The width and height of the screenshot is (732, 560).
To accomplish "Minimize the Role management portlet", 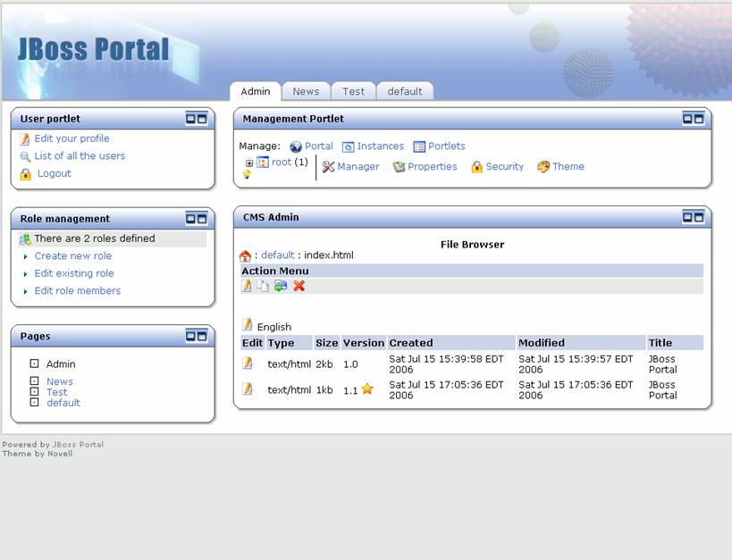I will coord(190,219).
